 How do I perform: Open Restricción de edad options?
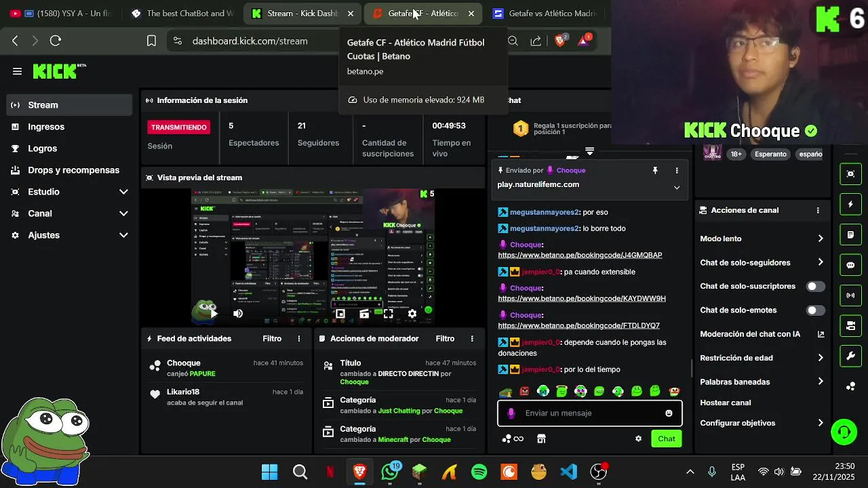point(762,358)
